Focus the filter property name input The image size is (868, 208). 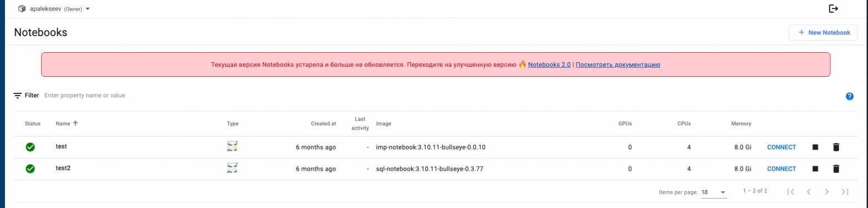point(85,96)
